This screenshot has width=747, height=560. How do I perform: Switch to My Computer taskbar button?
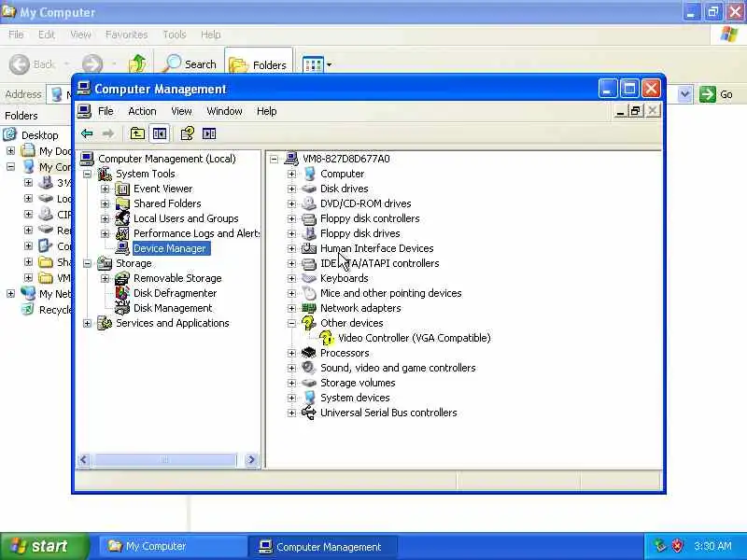pos(173,546)
